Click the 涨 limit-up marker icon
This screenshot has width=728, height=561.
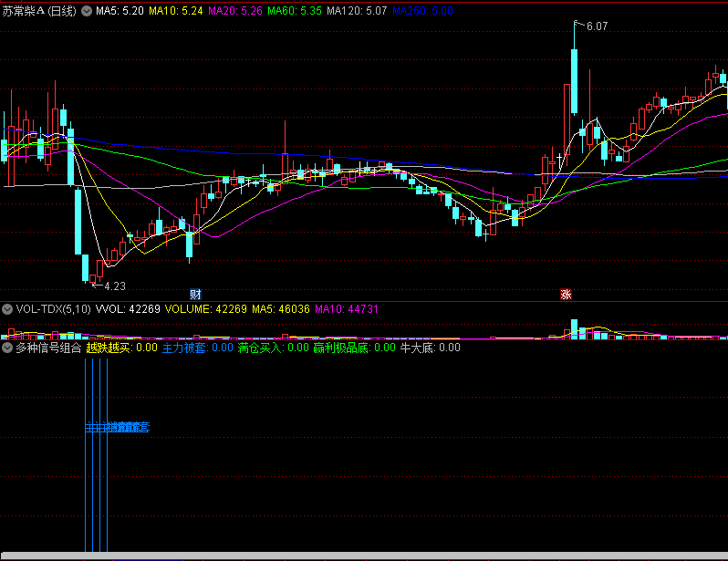566,294
